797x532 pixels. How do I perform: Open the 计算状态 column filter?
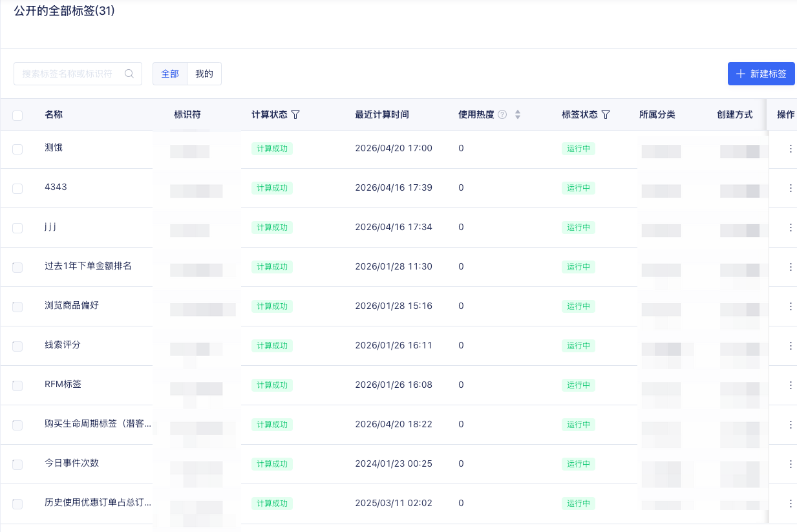[x=295, y=114]
